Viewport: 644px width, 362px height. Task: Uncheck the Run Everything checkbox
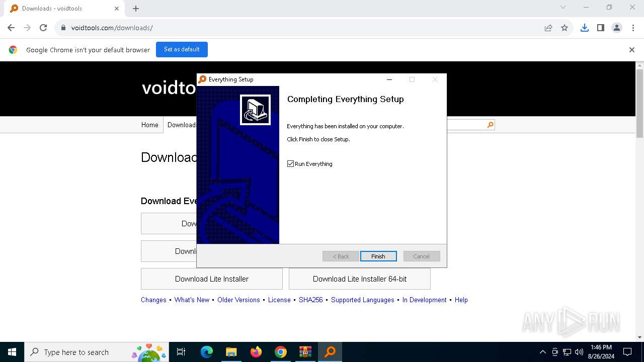(x=290, y=164)
